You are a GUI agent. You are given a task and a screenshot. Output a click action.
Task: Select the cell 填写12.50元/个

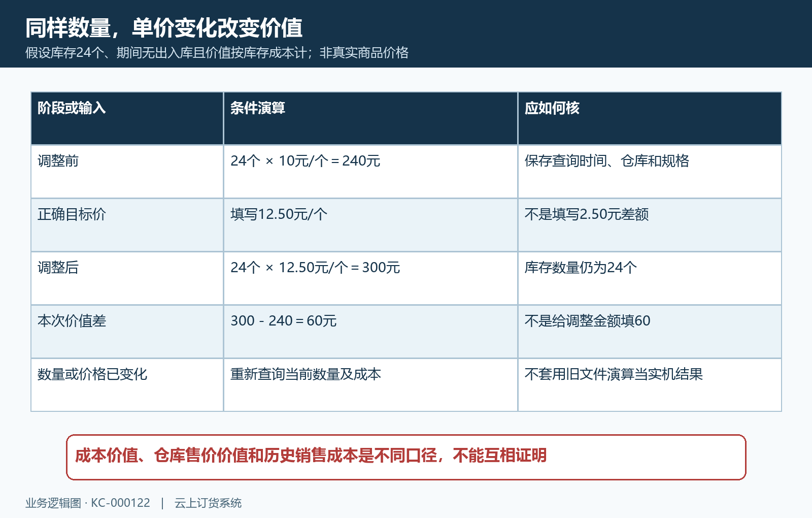click(370, 225)
